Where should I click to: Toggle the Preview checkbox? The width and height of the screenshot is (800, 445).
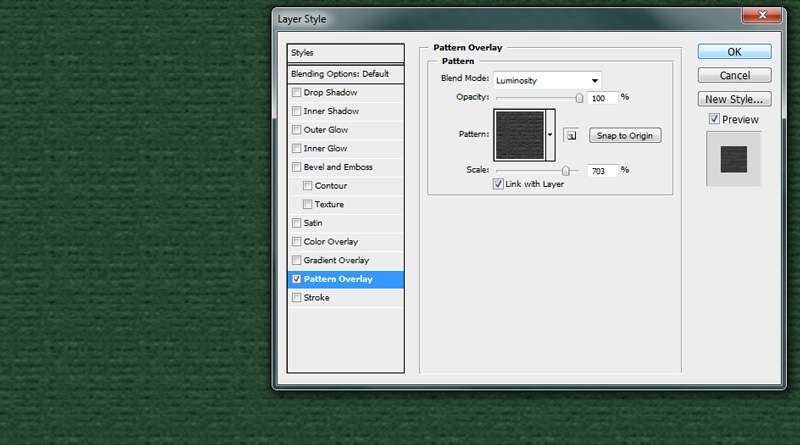[714, 120]
